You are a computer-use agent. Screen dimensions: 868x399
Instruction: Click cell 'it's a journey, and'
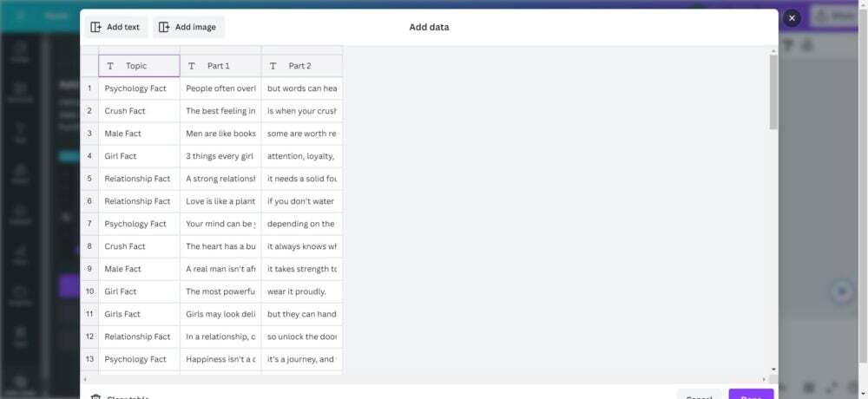point(302,359)
